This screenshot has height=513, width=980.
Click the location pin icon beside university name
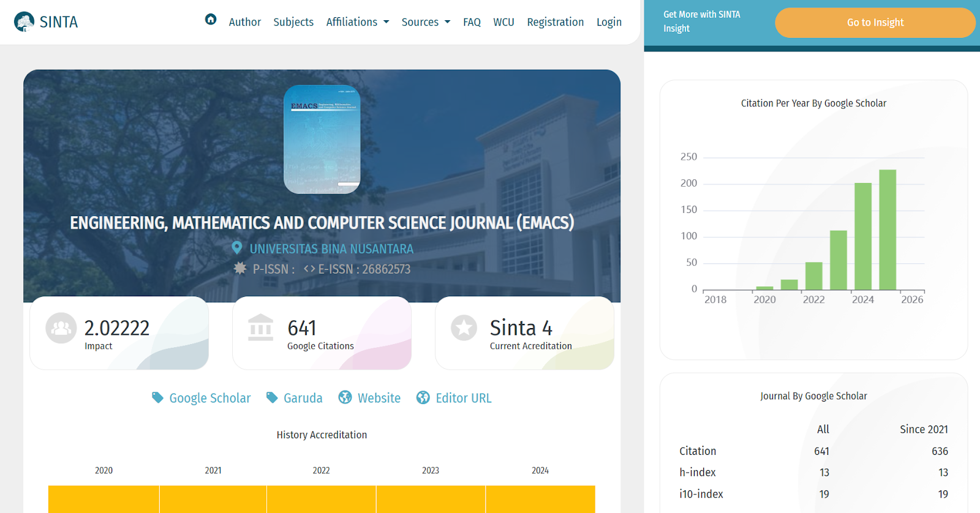point(237,248)
